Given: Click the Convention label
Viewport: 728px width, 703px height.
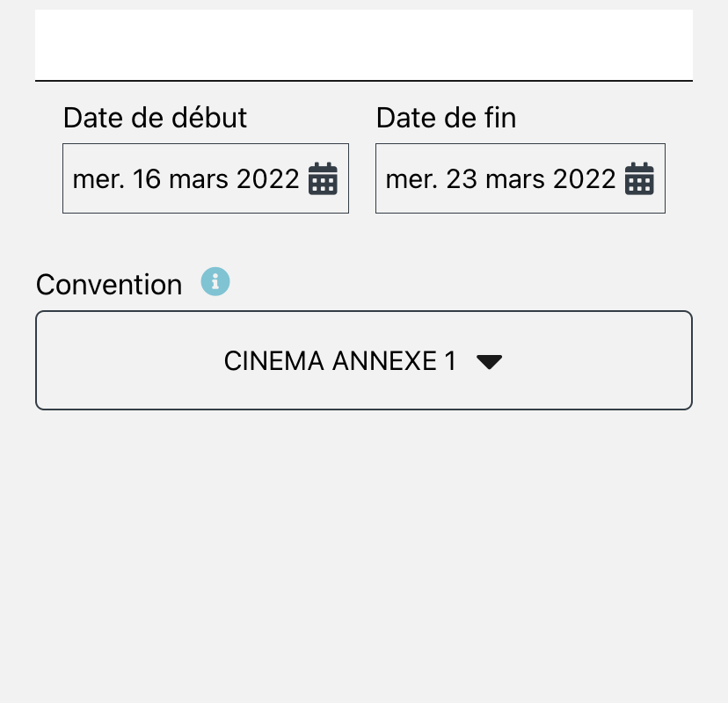Looking at the screenshot, I should pyautogui.click(x=109, y=285).
